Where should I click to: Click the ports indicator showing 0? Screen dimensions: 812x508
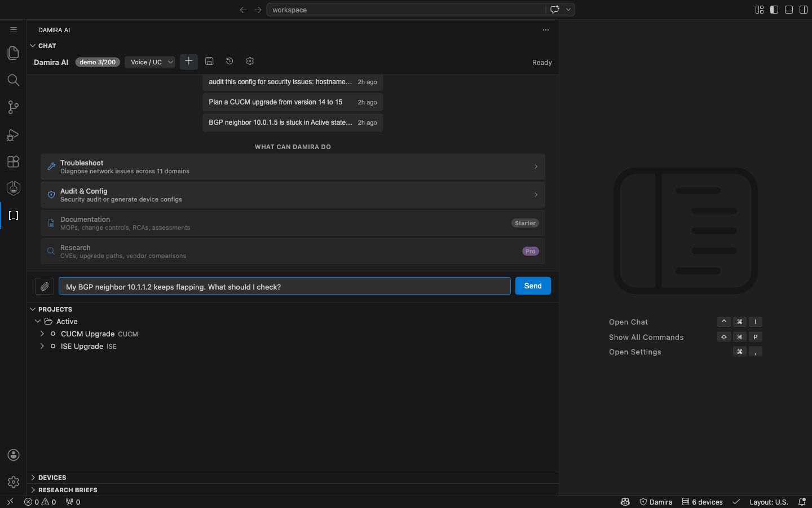click(73, 502)
